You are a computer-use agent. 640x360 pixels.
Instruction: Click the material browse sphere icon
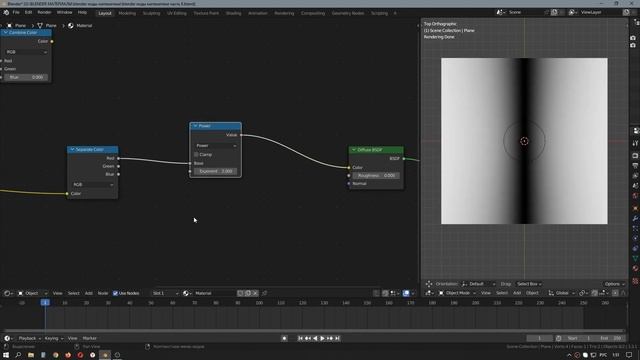(x=187, y=293)
